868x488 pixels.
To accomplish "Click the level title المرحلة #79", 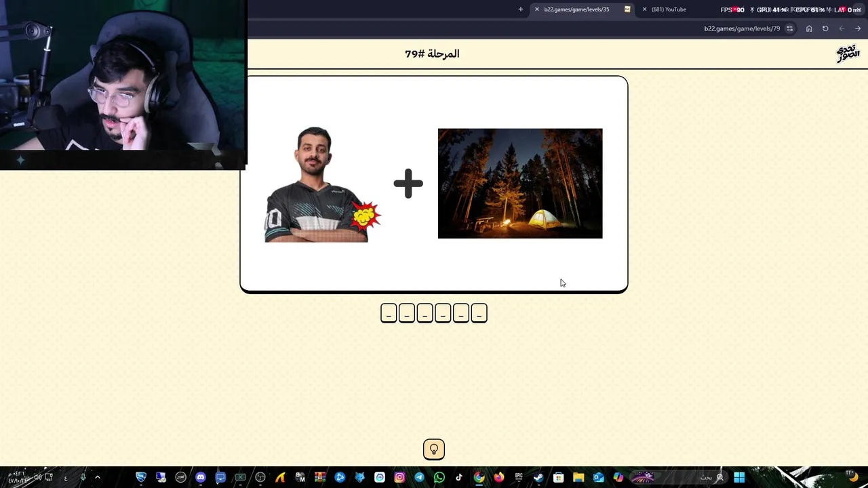I will click(x=432, y=54).
